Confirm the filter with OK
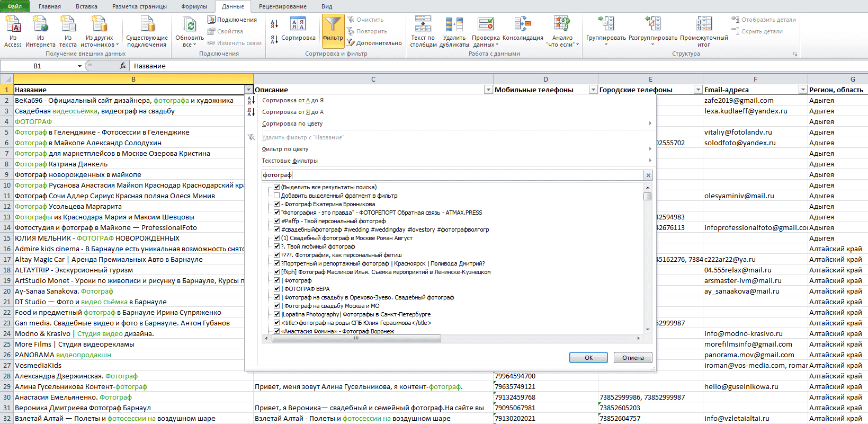Screen dimensions: 868x424 588,358
